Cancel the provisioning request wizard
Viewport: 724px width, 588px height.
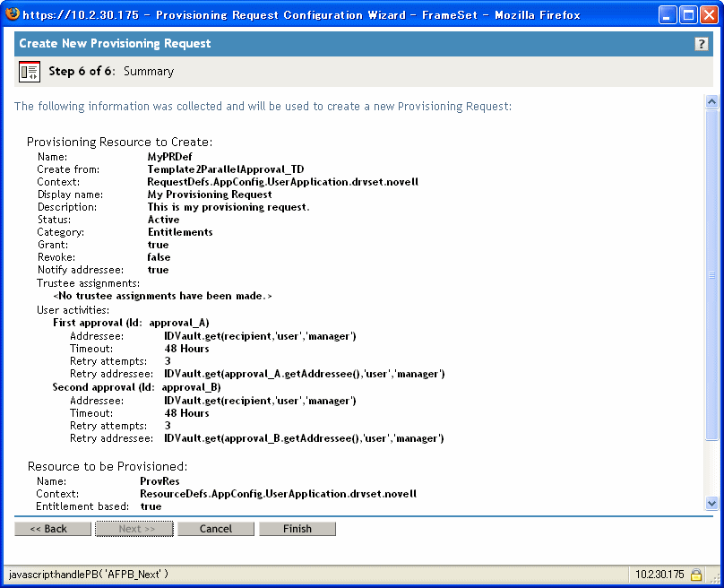[216, 529]
